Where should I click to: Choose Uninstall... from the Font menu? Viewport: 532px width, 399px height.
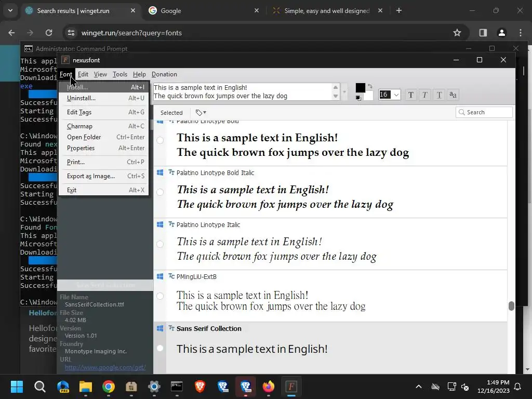click(x=104, y=98)
